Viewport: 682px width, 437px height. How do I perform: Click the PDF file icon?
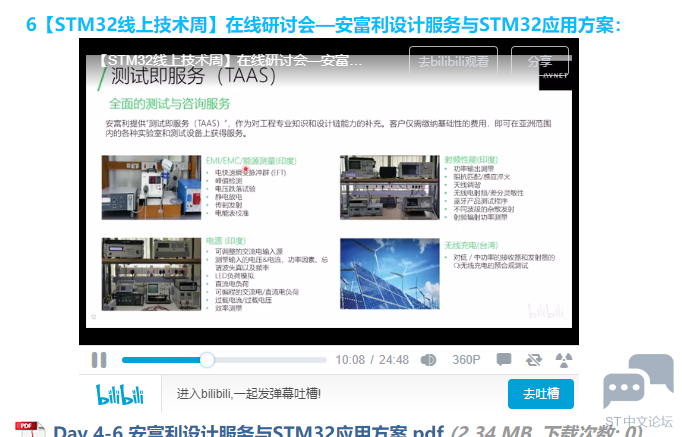tap(30, 430)
